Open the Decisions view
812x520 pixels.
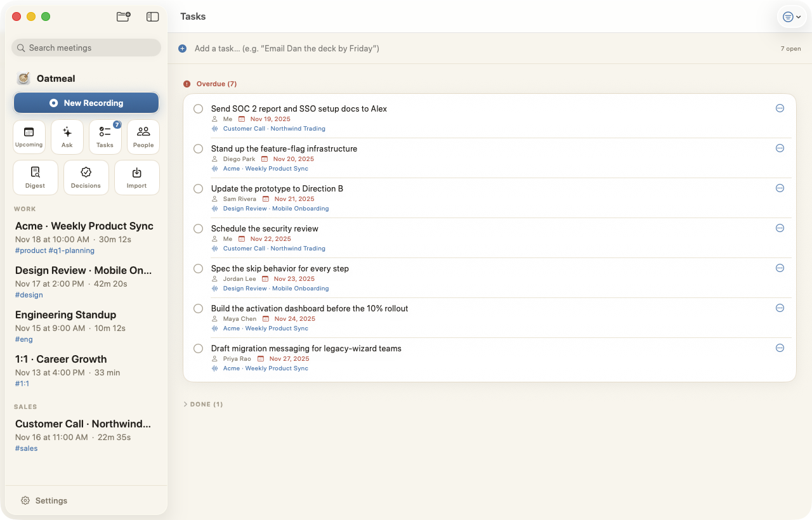[86, 178]
